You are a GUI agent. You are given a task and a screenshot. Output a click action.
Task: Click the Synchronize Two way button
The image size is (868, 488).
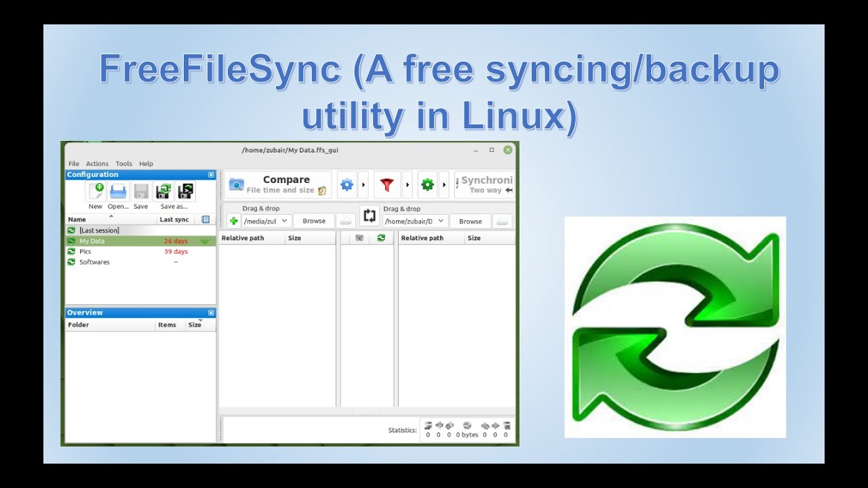pyautogui.click(x=484, y=184)
